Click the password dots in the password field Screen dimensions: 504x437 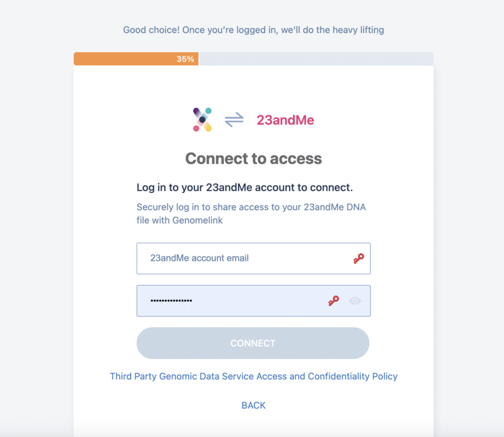[x=171, y=301]
